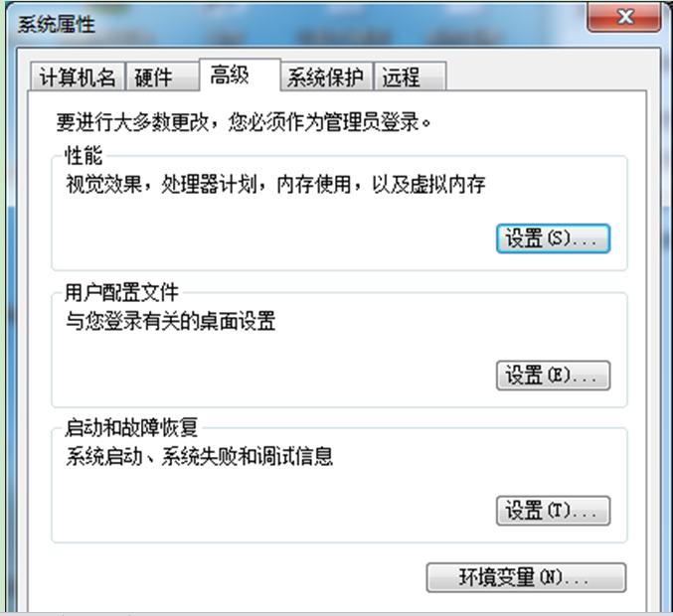Open performance 设置(S) button
The height and width of the screenshot is (616, 673).
click(553, 238)
